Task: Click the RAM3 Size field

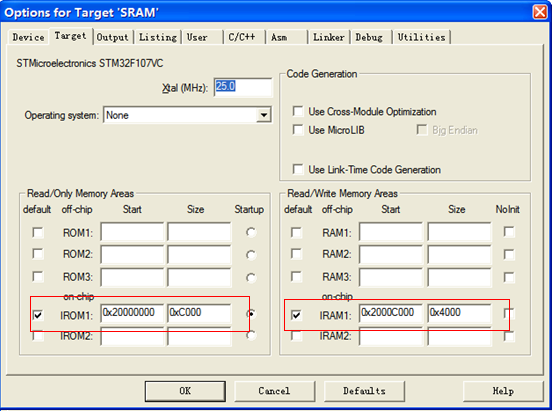Action: 459,277
